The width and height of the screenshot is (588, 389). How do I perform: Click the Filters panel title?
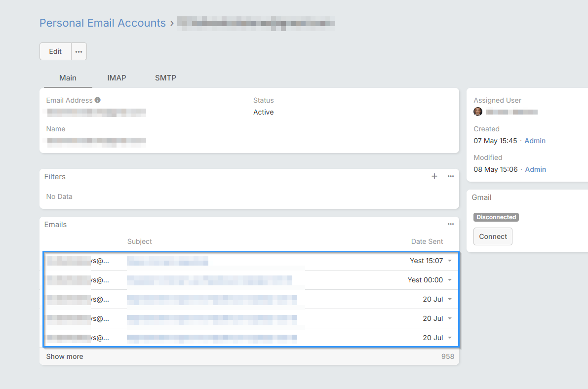tap(55, 177)
